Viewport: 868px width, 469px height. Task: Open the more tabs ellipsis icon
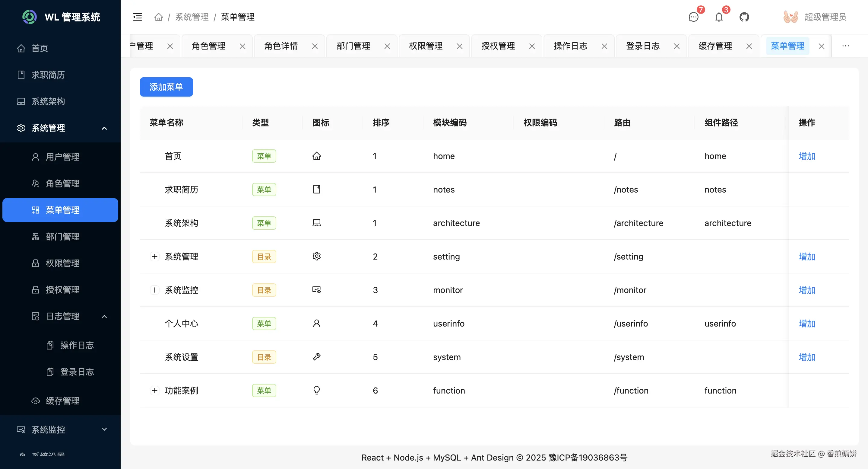[x=845, y=46]
